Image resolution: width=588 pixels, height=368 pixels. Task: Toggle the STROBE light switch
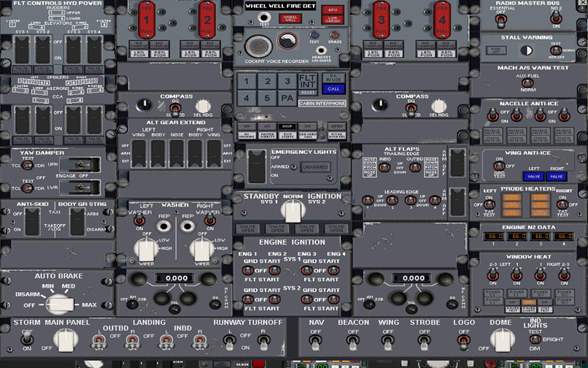point(426,340)
